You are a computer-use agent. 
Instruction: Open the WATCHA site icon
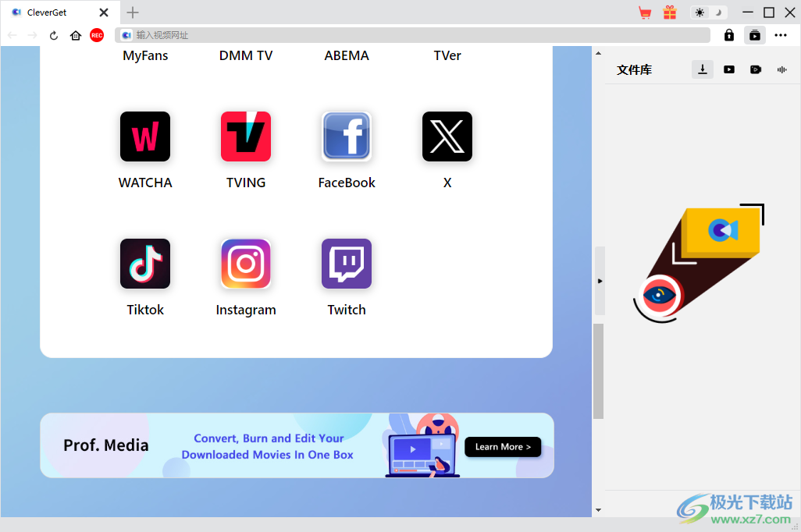point(145,137)
